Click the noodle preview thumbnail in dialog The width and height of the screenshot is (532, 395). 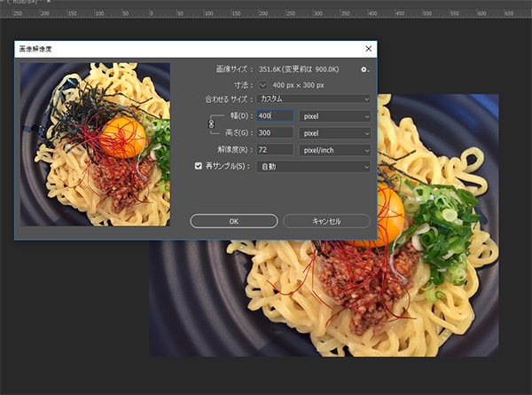(x=95, y=145)
